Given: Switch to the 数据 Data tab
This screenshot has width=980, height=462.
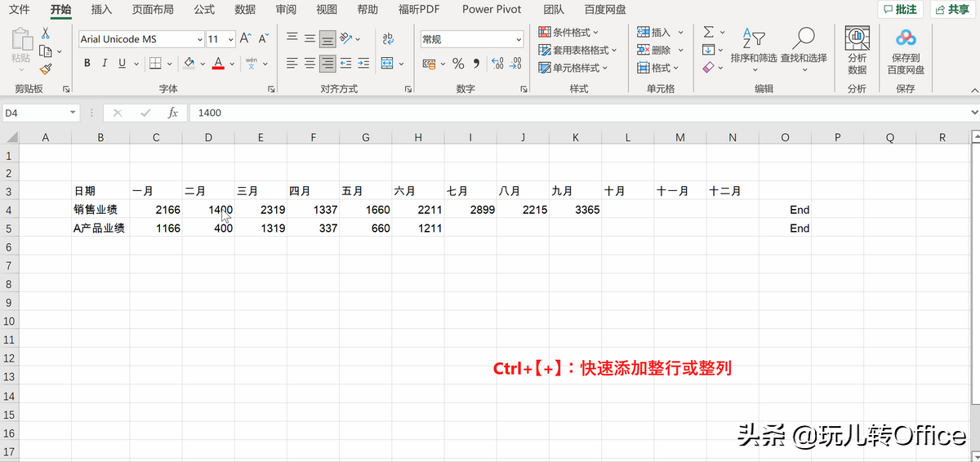Looking at the screenshot, I should point(245,10).
